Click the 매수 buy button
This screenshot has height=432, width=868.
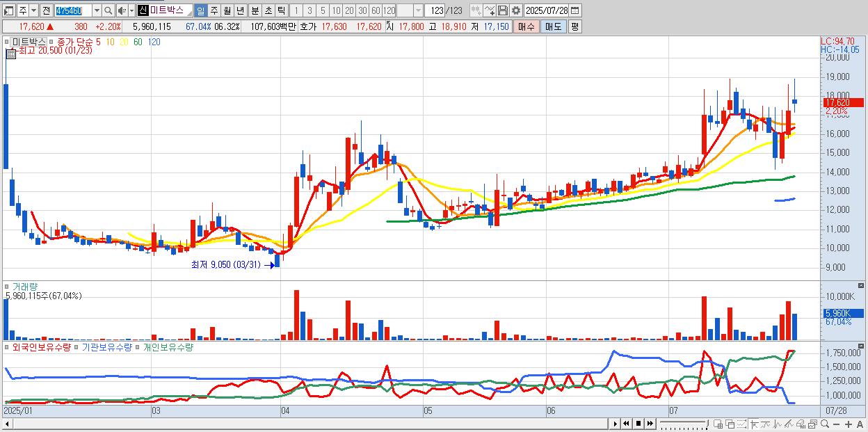[527, 26]
